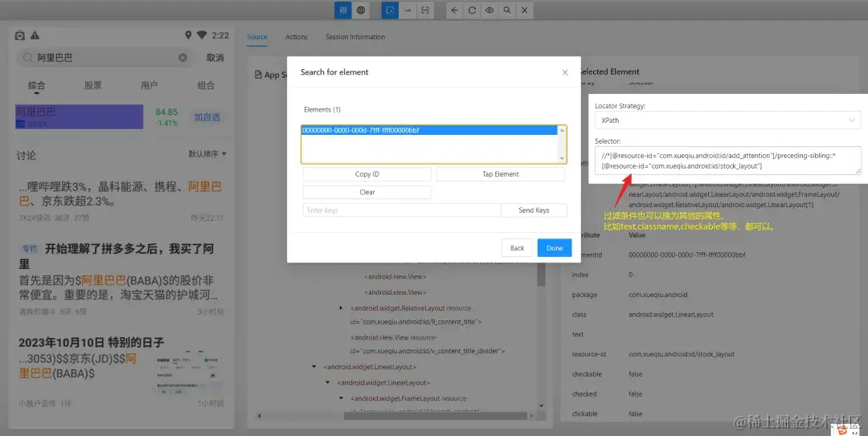Switch to native app mode icon

[343, 10]
